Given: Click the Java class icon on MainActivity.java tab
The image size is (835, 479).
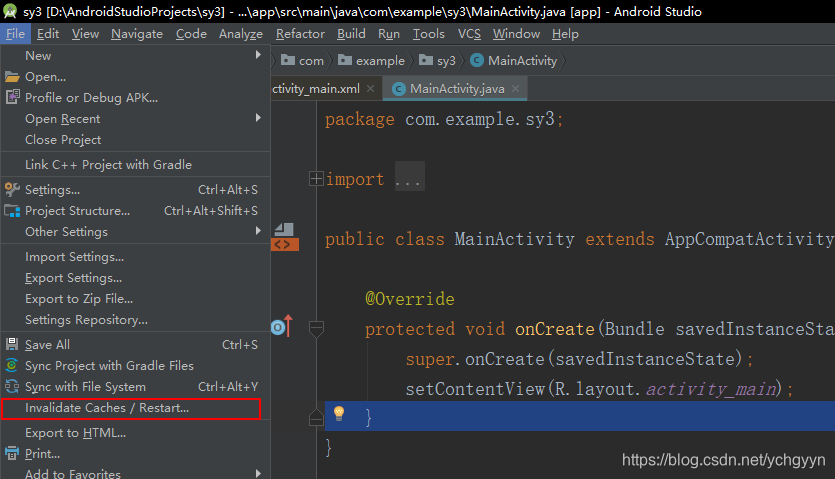Looking at the screenshot, I should pos(399,89).
